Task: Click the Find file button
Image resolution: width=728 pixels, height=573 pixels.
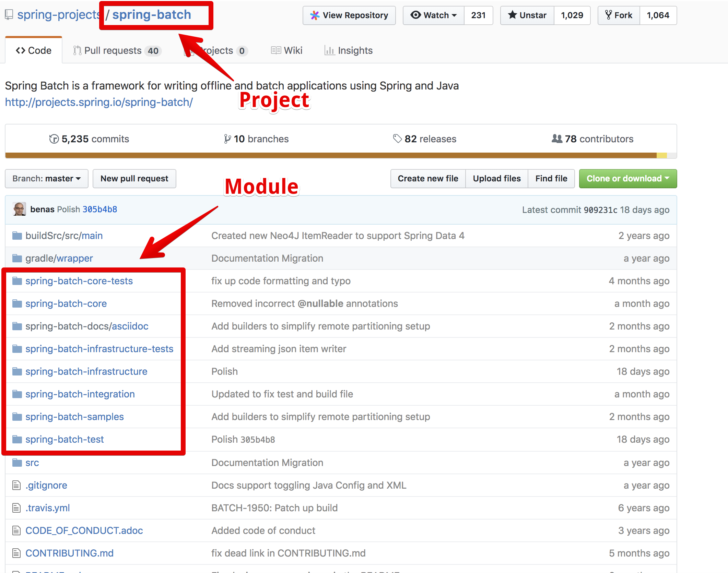Action: pyautogui.click(x=551, y=179)
